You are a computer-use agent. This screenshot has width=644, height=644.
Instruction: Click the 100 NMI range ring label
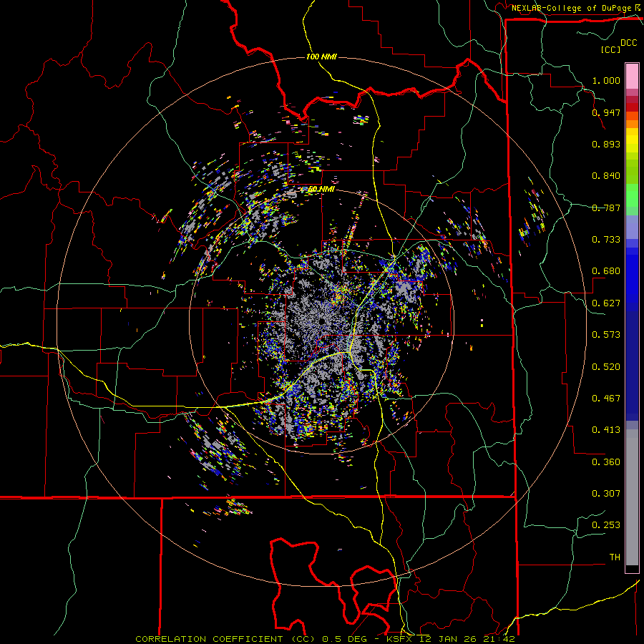coord(321,57)
